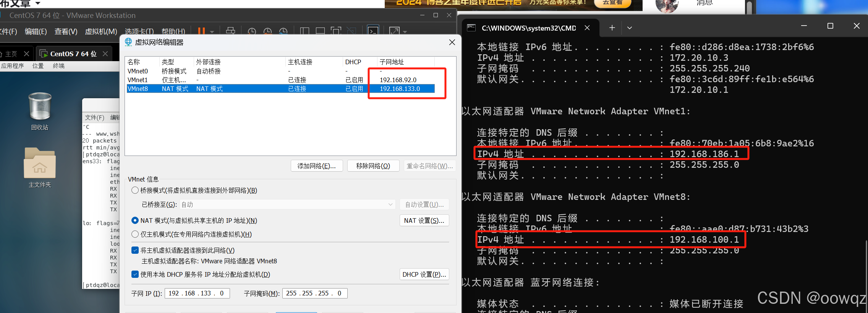Click the 子网 IP input field
The width and height of the screenshot is (868, 313).
197,293
